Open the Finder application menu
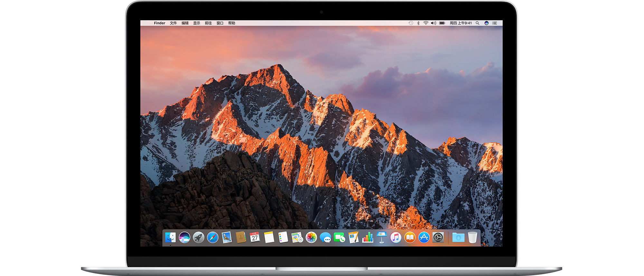The width and height of the screenshot is (644, 276). [159, 23]
